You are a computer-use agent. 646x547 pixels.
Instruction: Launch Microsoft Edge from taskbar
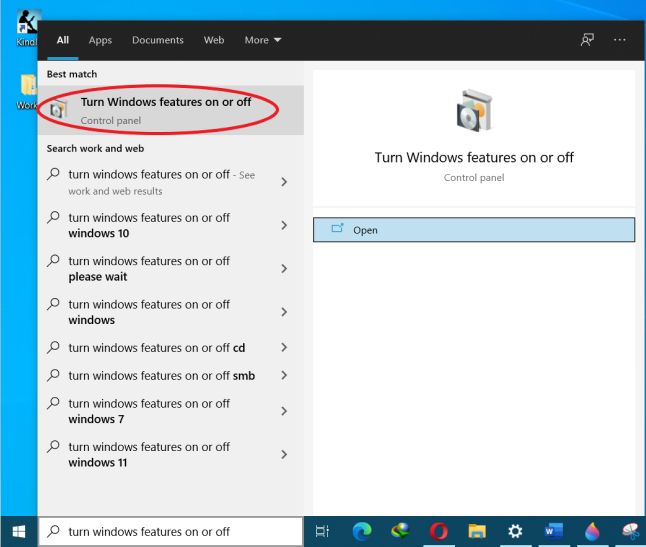point(362,531)
